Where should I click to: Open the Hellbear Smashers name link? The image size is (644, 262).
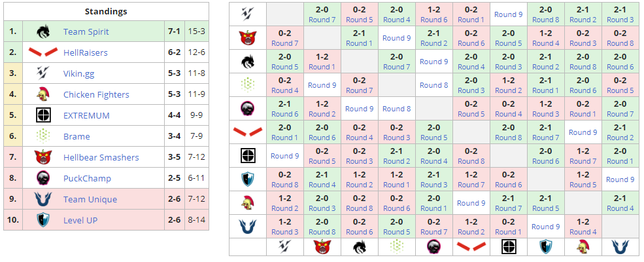coord(101,157)
